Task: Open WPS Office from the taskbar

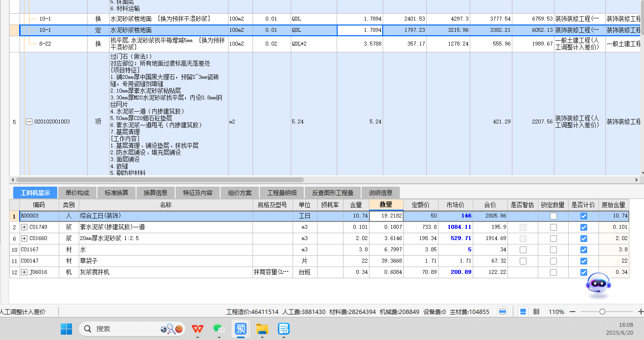Action: tap(197, 329)
